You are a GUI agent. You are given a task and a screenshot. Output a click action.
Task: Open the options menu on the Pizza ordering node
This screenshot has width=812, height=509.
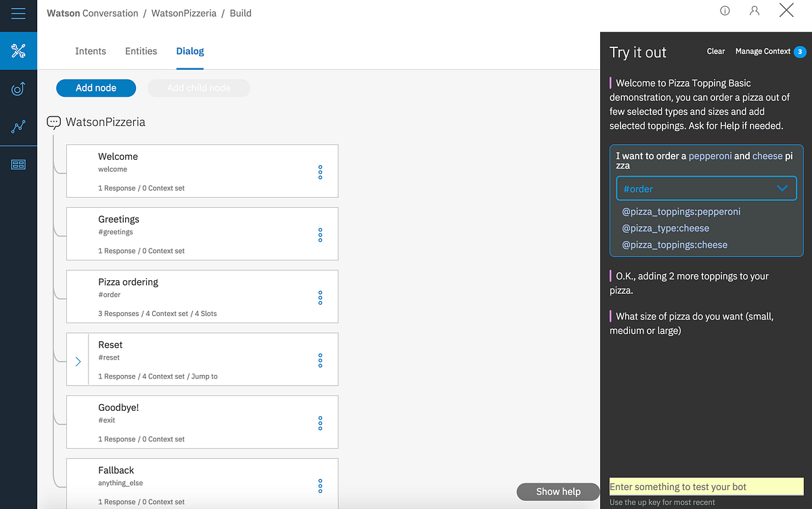pyautogui.click(x=319, y=298)
